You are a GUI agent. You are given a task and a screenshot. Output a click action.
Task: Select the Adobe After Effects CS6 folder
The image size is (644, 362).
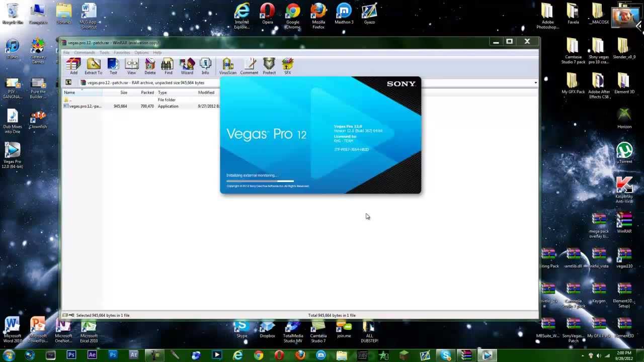[x=599, y=86]
